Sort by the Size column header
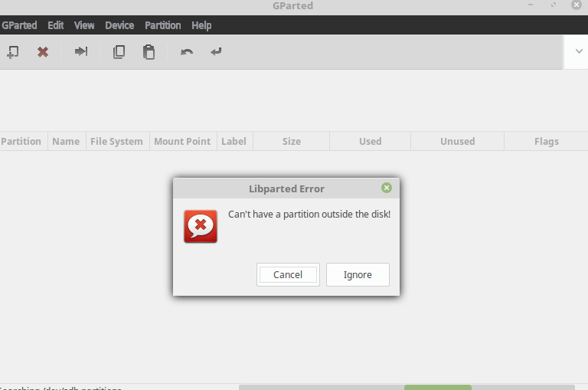Screen dimensions: 588x390 292,141
